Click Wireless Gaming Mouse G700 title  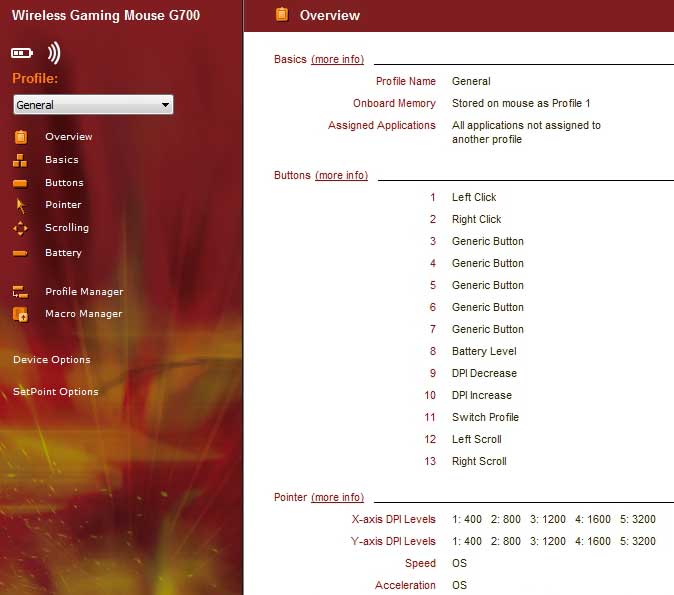tap(106, 15)
